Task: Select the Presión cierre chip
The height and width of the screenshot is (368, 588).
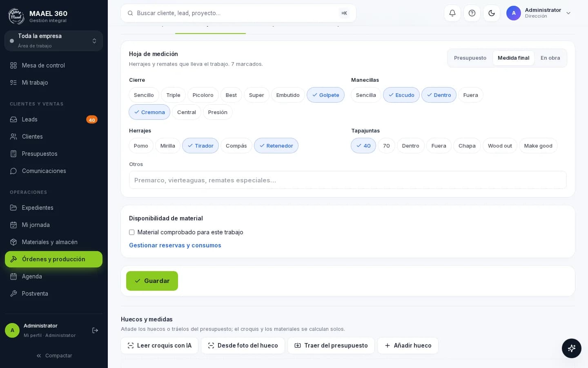Action: (x=218, y=112)
